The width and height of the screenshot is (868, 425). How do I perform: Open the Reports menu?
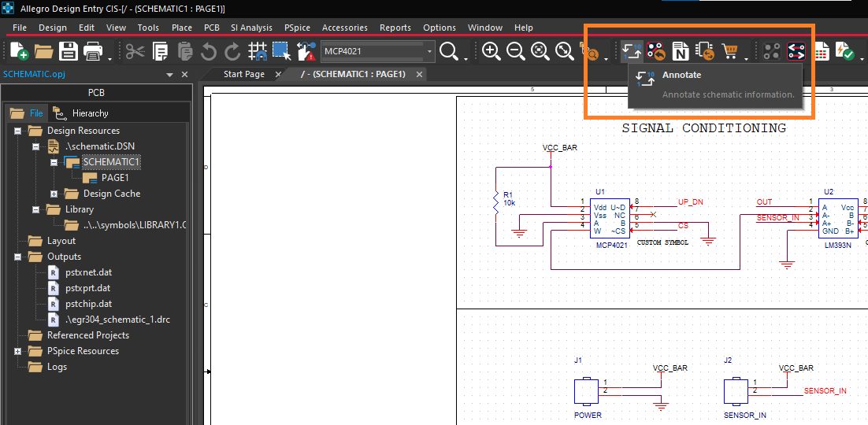[x=395, y=28]
